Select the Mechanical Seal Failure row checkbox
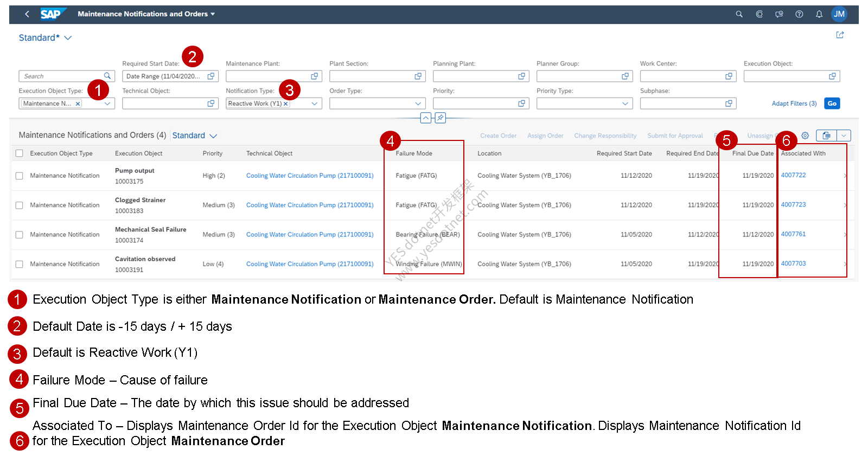 20,235
